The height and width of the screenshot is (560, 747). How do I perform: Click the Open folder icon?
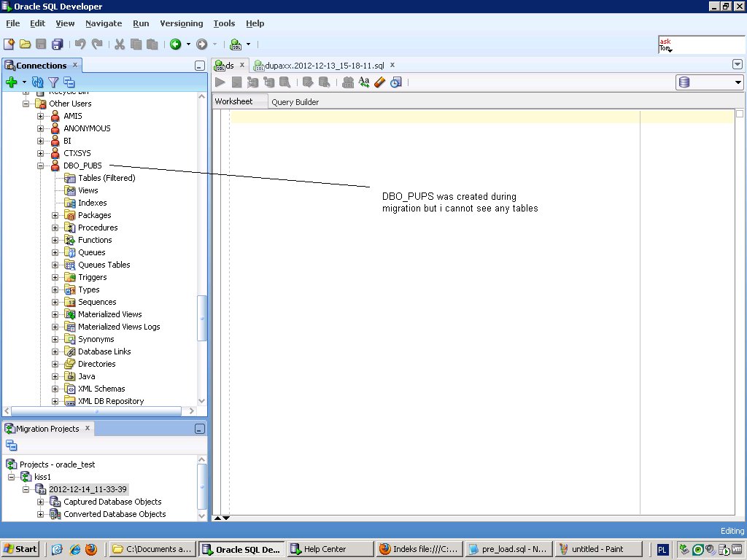point(26,44)
